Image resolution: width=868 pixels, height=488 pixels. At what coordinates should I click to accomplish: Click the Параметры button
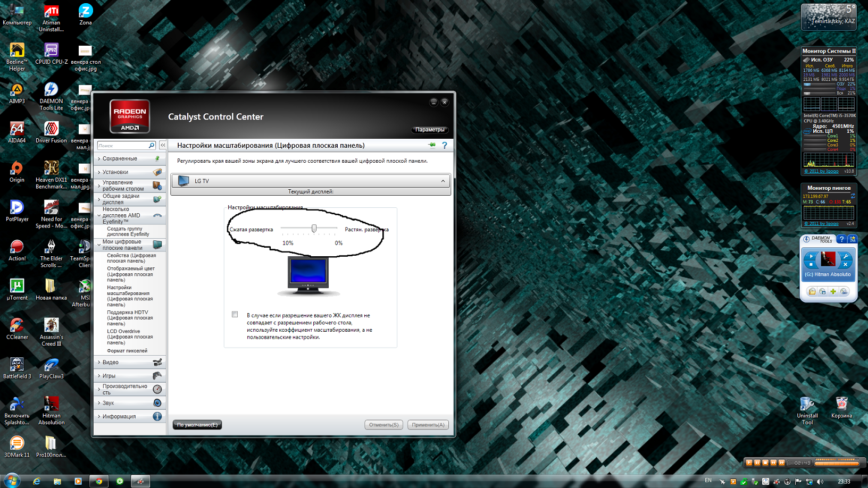tap(430, 130)
